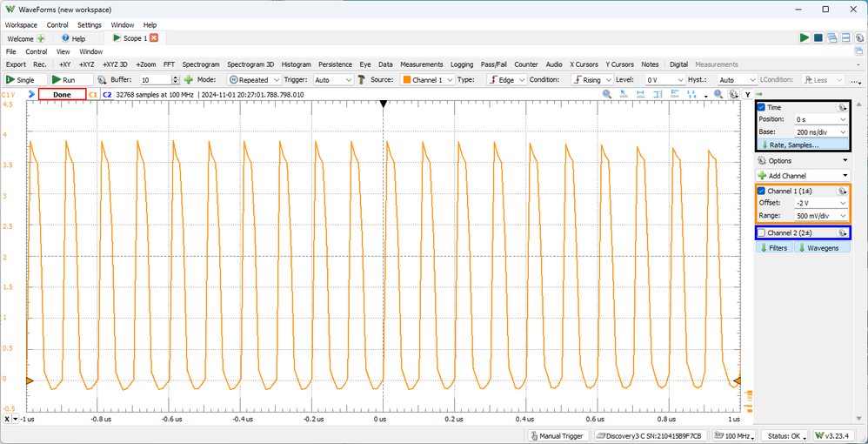Image resolution: width=868 pixels, height=444 pixels.
Task: Click the blue arrow left of Done
Action: tap(31, 95)
